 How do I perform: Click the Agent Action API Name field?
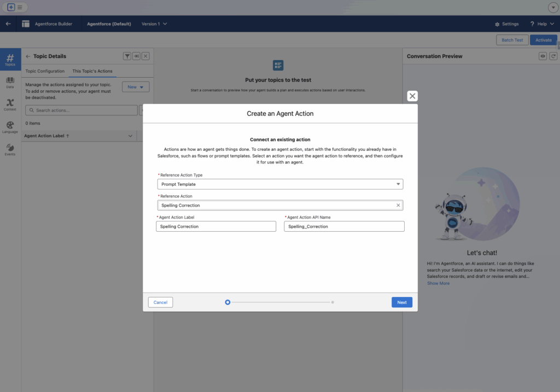(345, 226)
